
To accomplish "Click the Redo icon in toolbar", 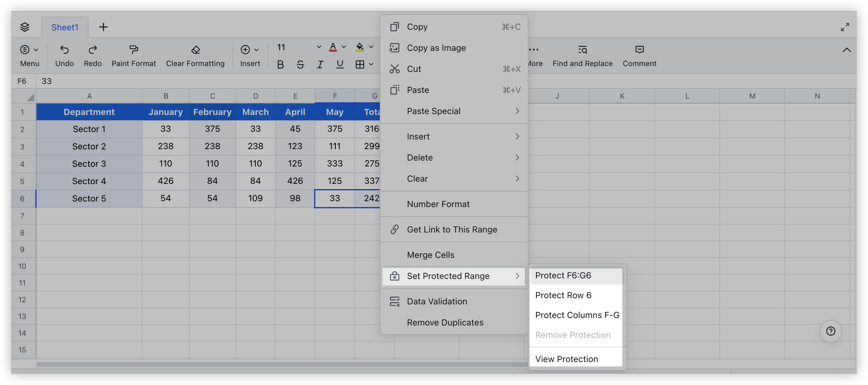I will click(92, 50).
